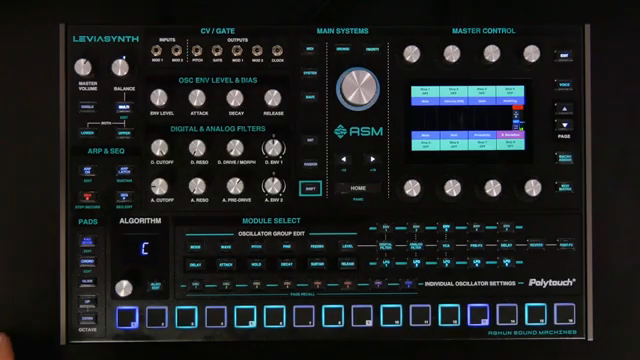Click the Favorite button
640x360 pixels.
(x=372, y=49)
